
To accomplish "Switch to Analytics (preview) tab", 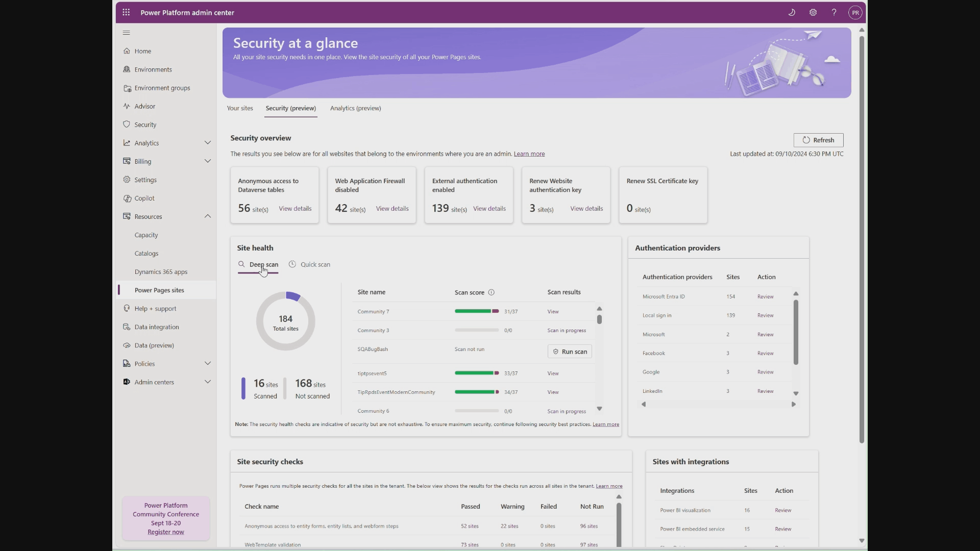I will (355, 108).
